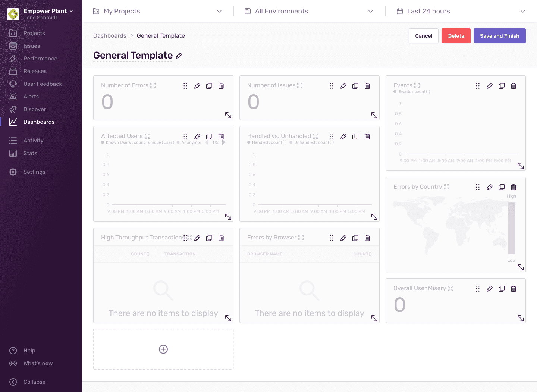Toggle Handled count legend series
This screenshot has height=392, width=537.
(x=267, y=142)
